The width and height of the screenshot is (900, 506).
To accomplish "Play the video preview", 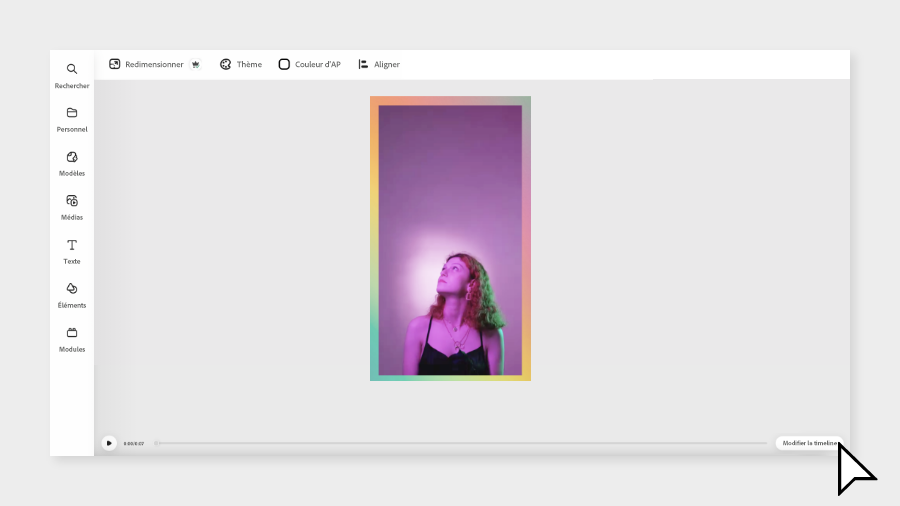I will pos(109,443).
